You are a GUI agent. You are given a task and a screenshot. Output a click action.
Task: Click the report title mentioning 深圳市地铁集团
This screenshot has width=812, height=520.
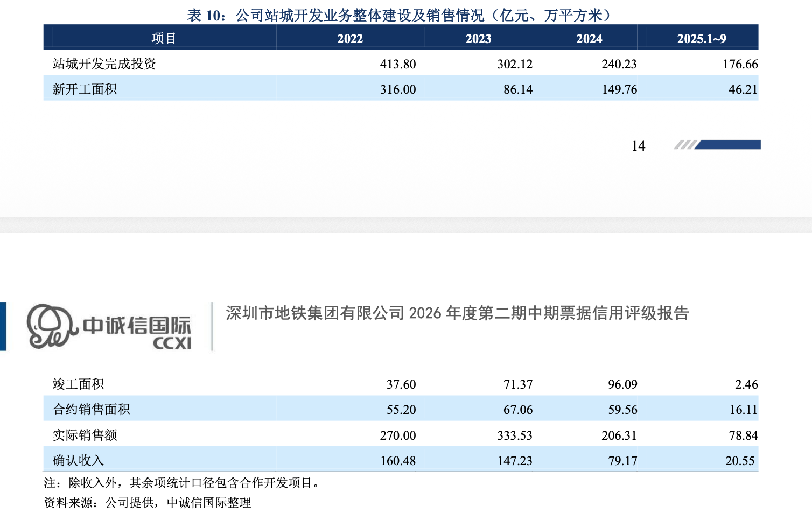click(x=457, y=313)
